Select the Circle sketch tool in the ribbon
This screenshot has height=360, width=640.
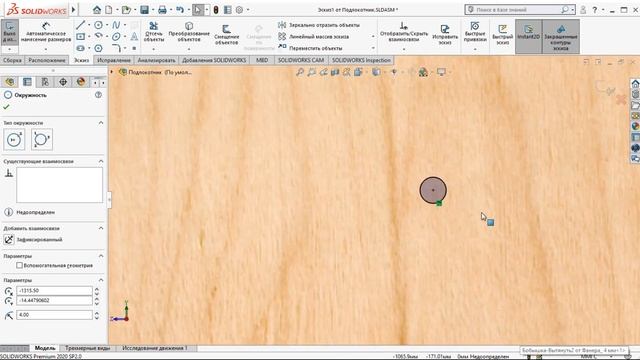[x=98, y=25]
